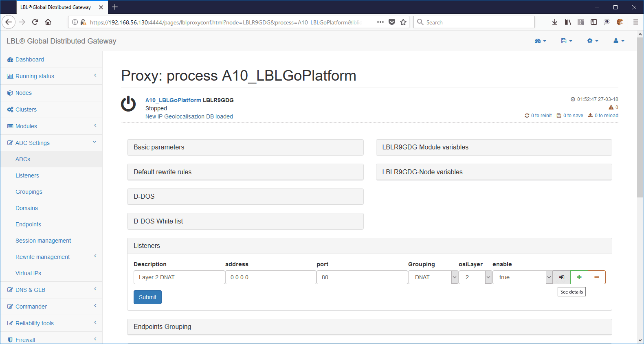
Task: Show site information icon in address bar
Action: [x=75, y=22]
